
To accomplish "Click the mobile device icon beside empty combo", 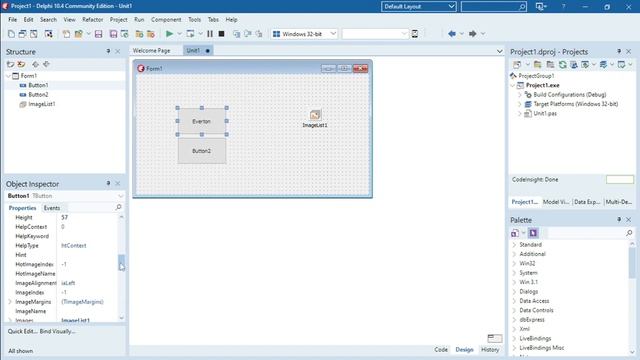I will (x=415, y=34).
